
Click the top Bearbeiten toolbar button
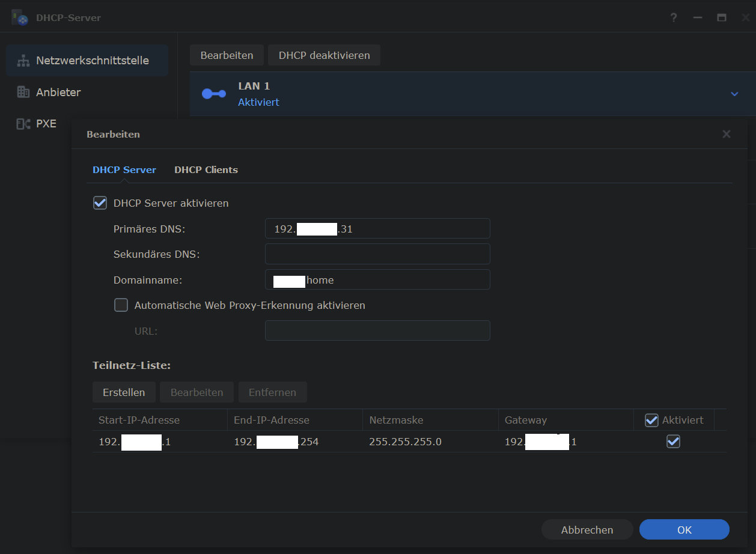(227, 55)
